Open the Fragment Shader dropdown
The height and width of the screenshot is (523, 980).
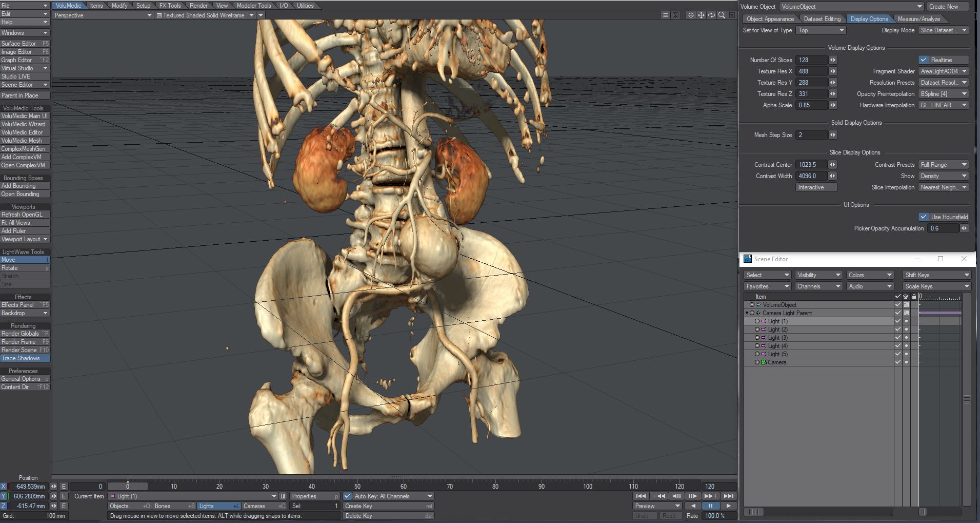coord(943,71)
